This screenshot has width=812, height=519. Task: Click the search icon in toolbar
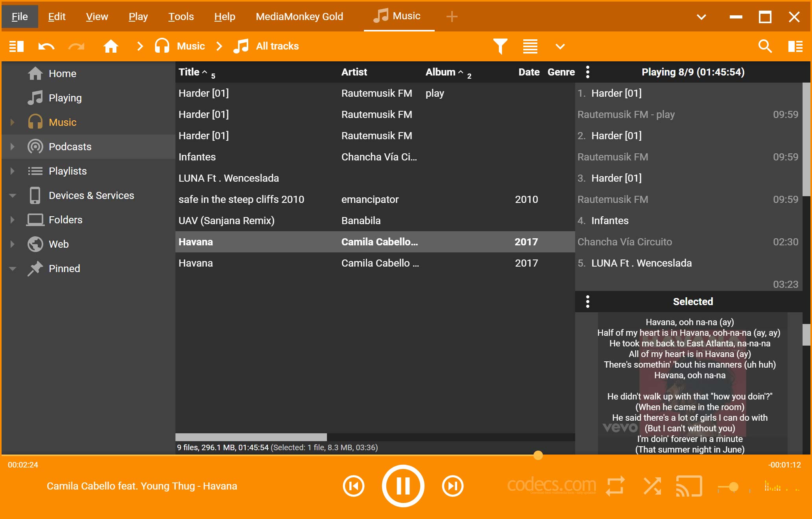tap(766, 46)
